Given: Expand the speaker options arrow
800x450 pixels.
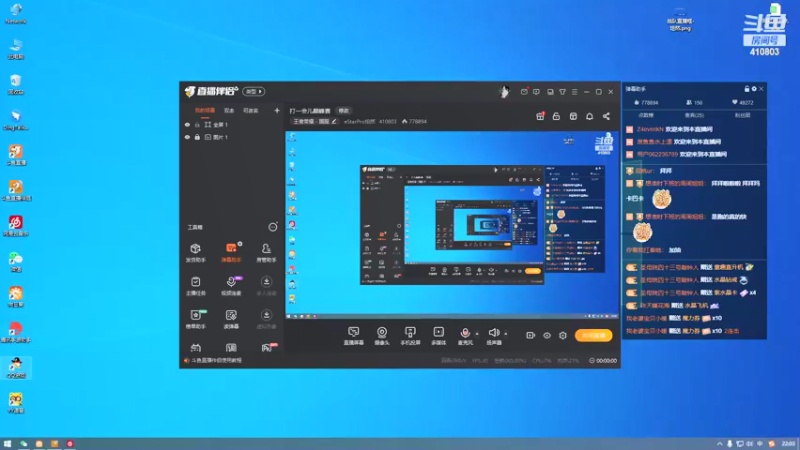Looking at the screenshot, I should [506, 334].
